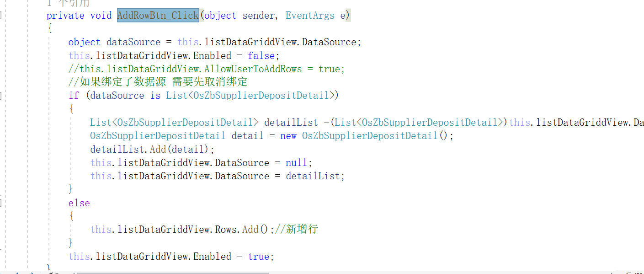The image size is (644, 274).
Task: Click the 'else' keyword
Action: point(79,203)
